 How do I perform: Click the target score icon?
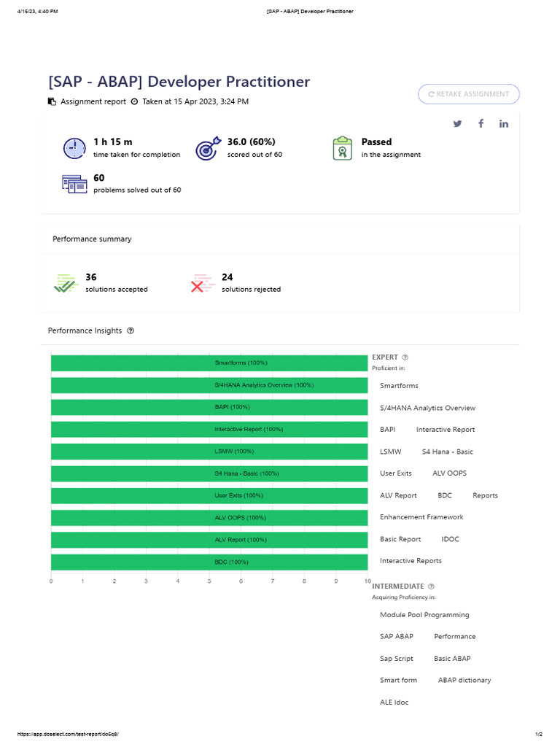tap(206, 148)
